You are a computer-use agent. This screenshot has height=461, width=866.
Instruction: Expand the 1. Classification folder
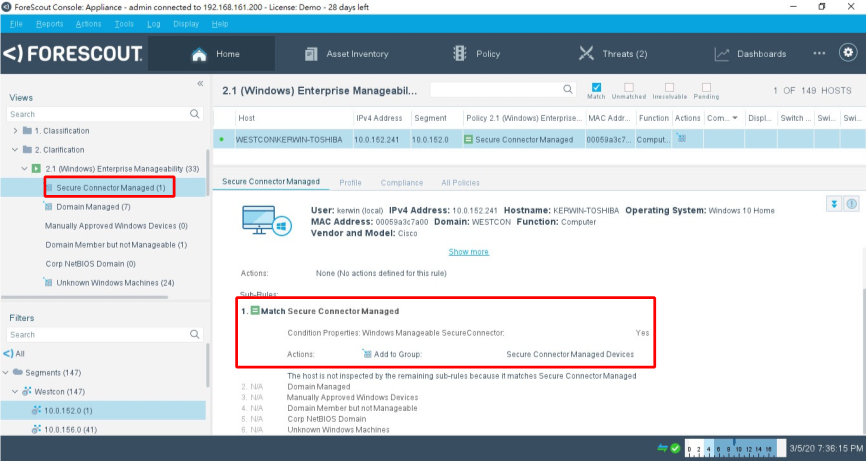click(15, 131)
